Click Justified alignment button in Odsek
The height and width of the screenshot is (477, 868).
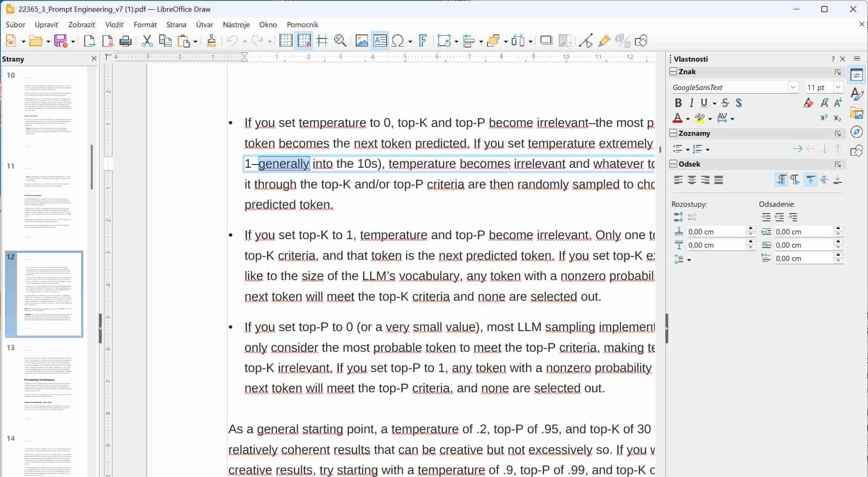pyautogui.click(x=719, y=180)
